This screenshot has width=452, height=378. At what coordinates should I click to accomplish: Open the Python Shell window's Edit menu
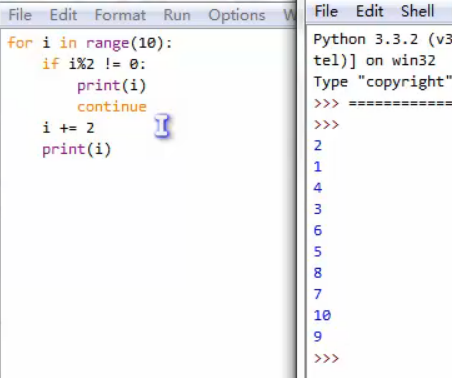click(x=370, y=11)
